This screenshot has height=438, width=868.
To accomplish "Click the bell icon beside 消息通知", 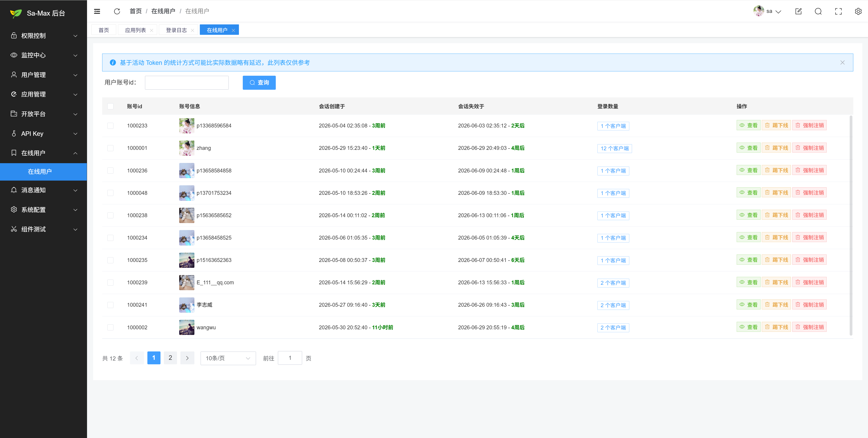I will click(14, 190).
